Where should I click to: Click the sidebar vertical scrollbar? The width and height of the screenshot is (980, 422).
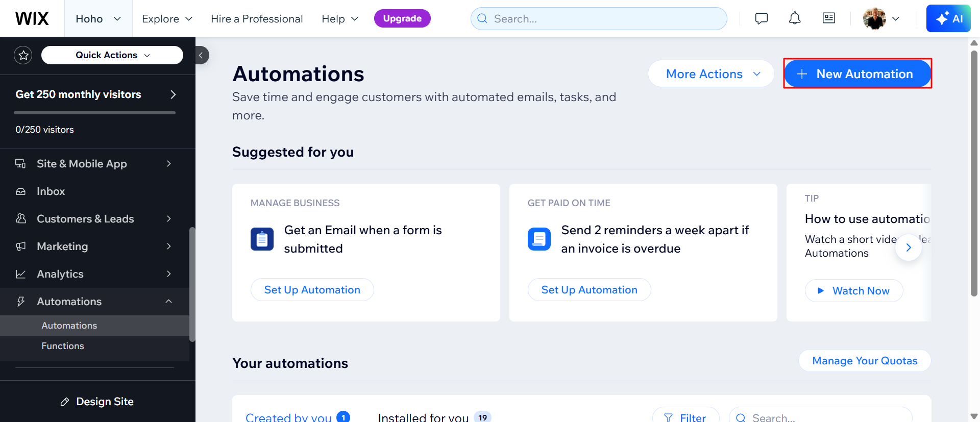point(192,284)
